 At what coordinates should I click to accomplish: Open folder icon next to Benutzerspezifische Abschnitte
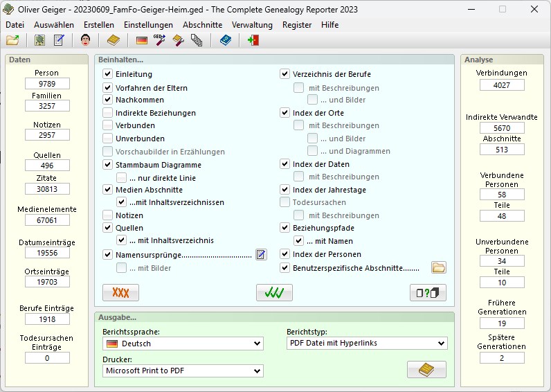point(438,267)
